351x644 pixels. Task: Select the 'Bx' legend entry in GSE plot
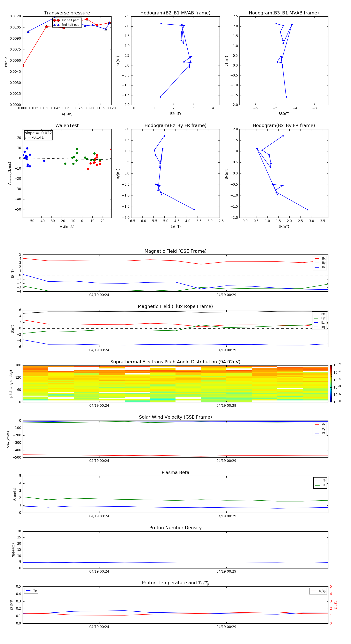(320, 259)
